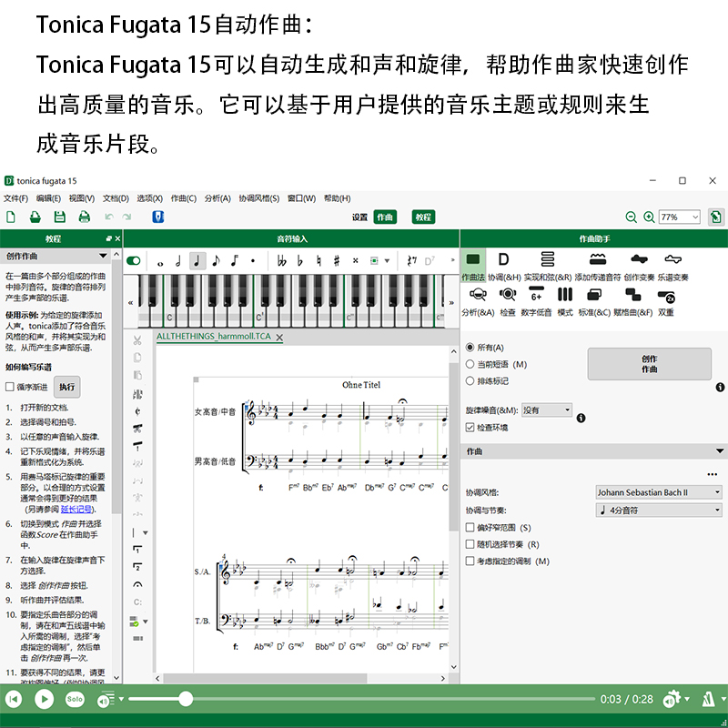
Task: Open 实现和弦(&R) tool
Action: point(548,267)
